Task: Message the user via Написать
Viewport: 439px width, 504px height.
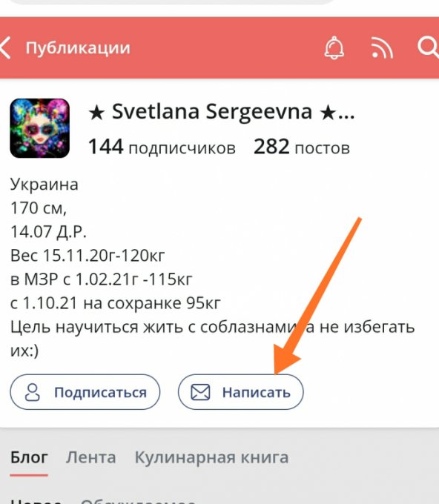Action: click(x=240, y=392)
